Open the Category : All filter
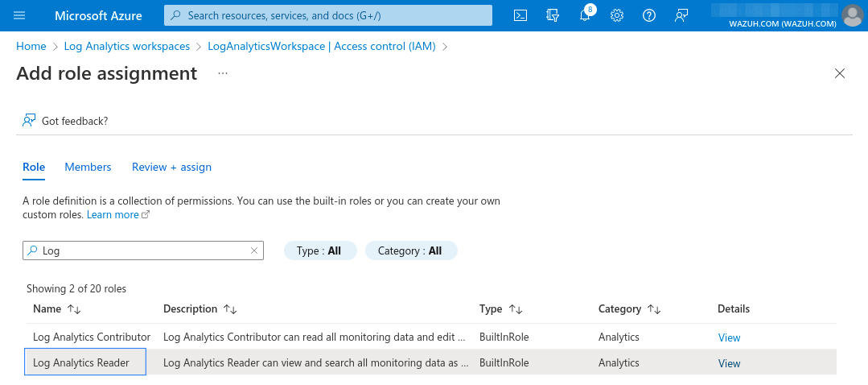Viewport: 868px width, 385px height. [411, 250]
